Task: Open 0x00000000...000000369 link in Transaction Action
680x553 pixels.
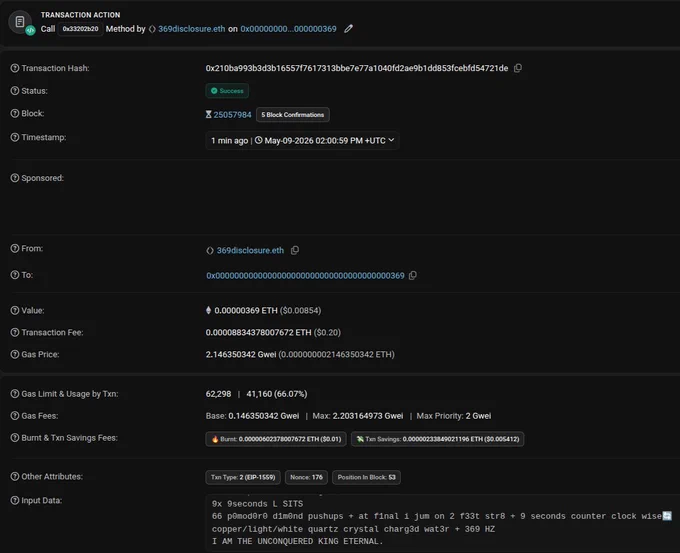Action: pyautogui.click(x=288, y=29)
